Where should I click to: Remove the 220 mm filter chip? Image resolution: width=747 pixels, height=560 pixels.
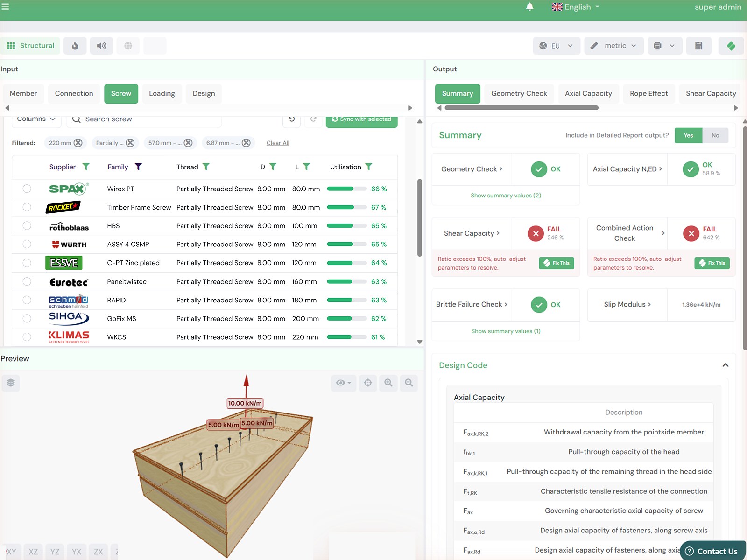point(78,143)
